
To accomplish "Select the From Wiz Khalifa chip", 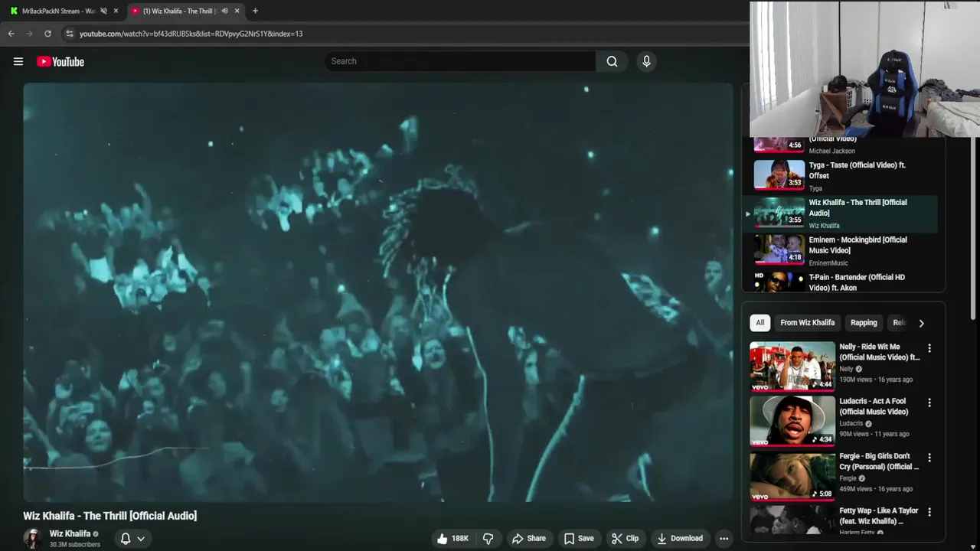I will (807, 323).
